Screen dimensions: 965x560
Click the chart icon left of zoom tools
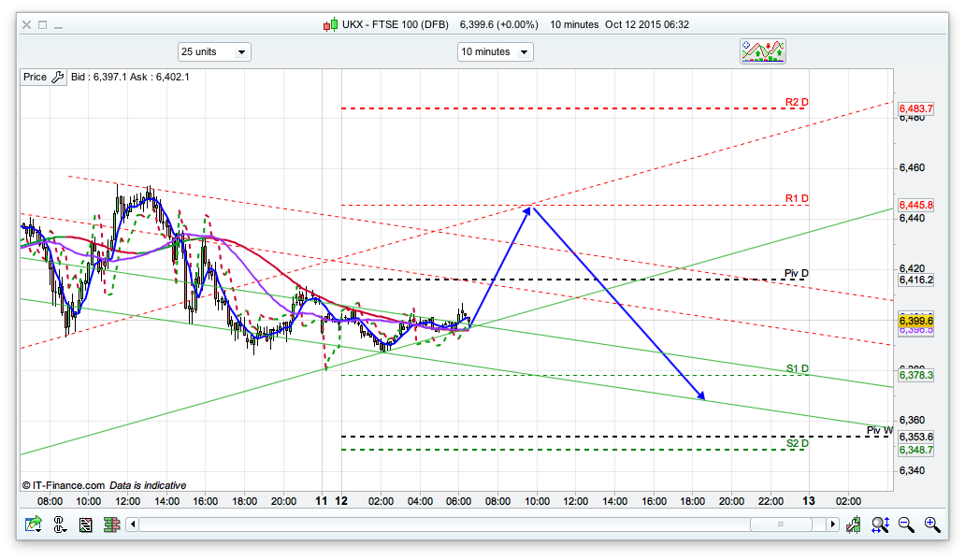[853, 525]
